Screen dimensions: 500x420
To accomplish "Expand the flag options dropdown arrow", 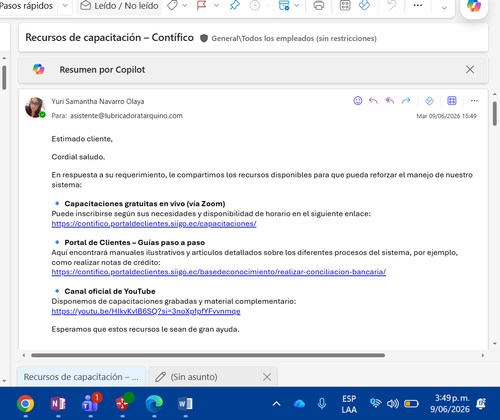I will click(x=216, y=6).
